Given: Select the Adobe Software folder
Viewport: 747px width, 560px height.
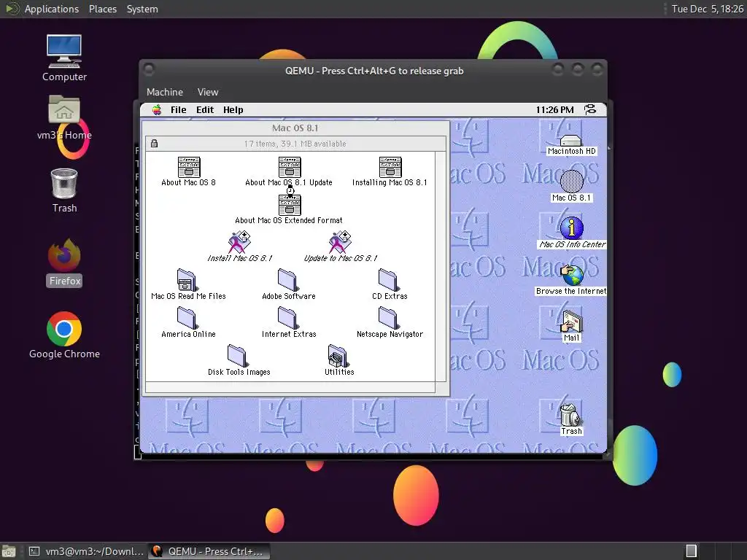Looking at the screenshot, I should click(287, 280).
